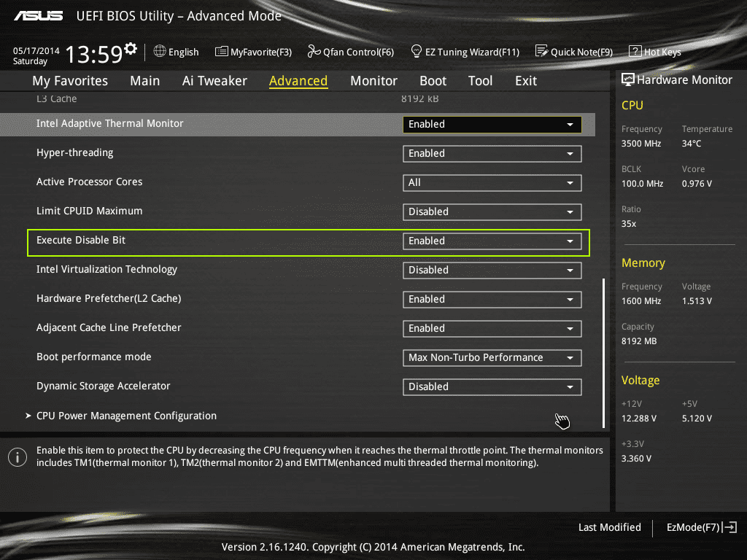
Task: Open Intel Virtualization Technology dropdown
Action: (492, 271)
